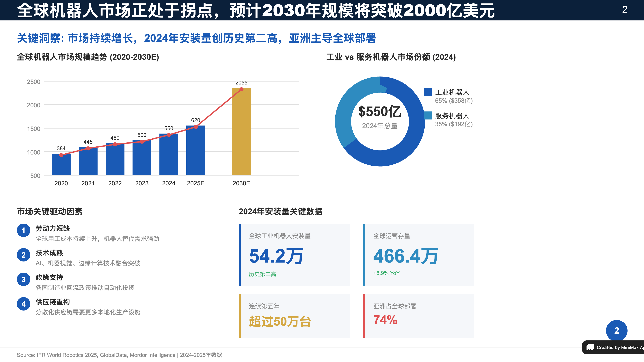This screenshot has height=362, width=644.
Task: Click the MiniMax chat icon in the badge
Action: [590, 347]
